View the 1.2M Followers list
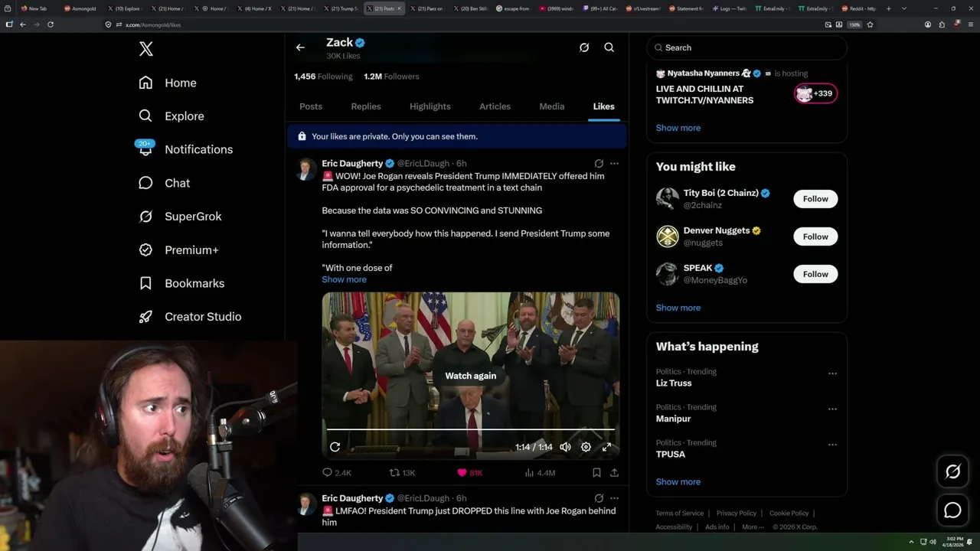 (391, 77)
